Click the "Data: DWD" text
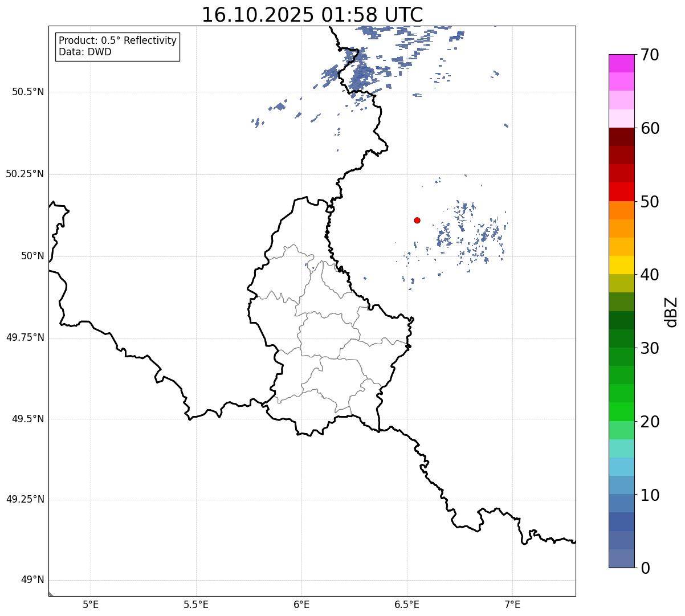685x616 pixels. (85, 52)
